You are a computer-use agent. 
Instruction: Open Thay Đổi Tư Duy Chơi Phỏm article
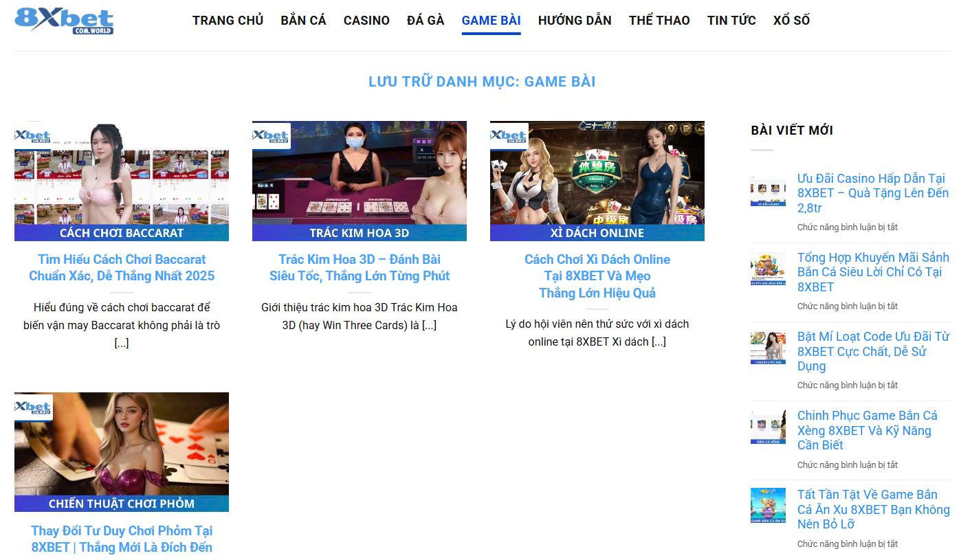122,539
